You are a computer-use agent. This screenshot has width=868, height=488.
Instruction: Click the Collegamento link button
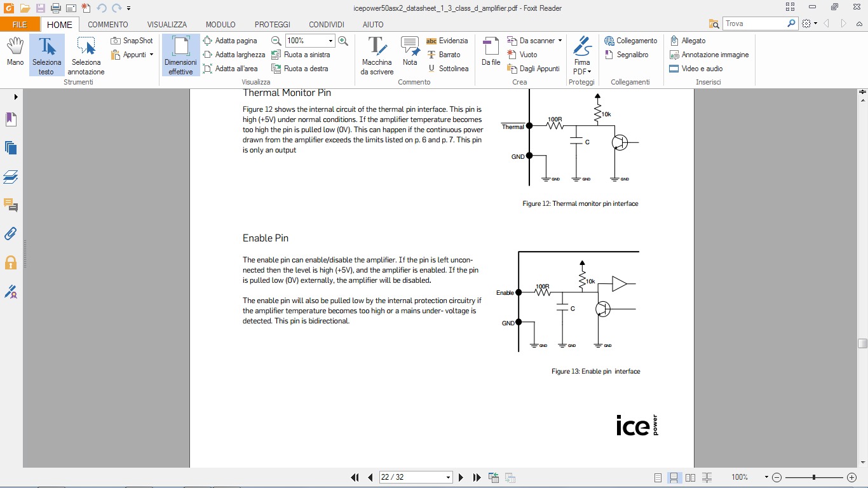click(x=630, y=41)
